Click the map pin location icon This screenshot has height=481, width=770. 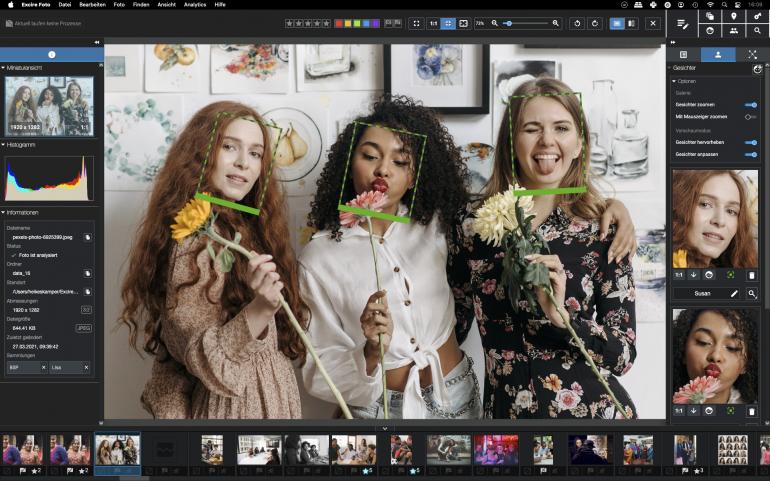point(734,16)
